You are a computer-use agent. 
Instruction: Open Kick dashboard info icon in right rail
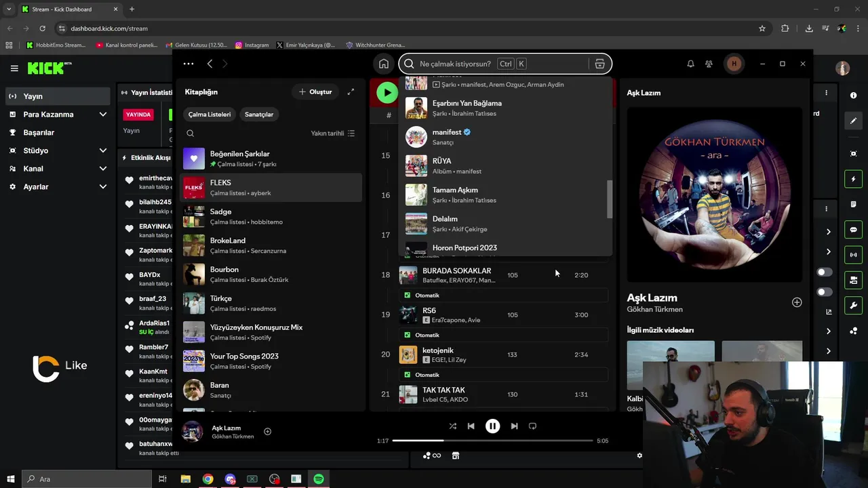coord(853,96)
